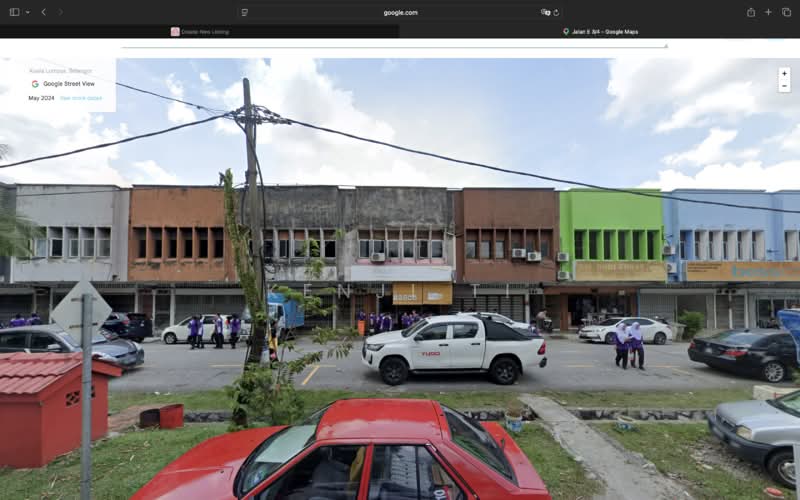The height and width of the screenshot is (500, 800).
Task: Toggle the Safari sidebar
Action: 14,12
